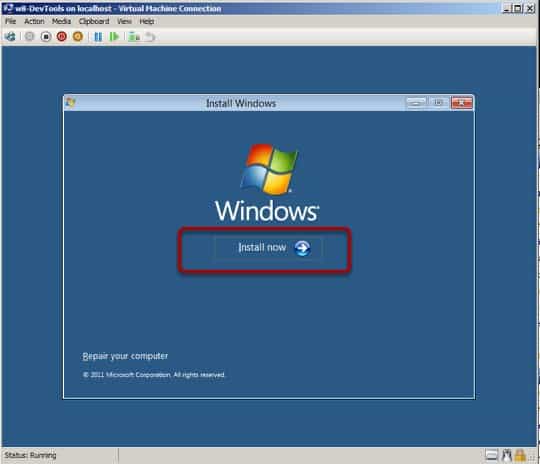This screenshot has height=464, width=540.
Task: Close the Install Windows dialog
Action: pyautogui.click(x=461, y=103)
